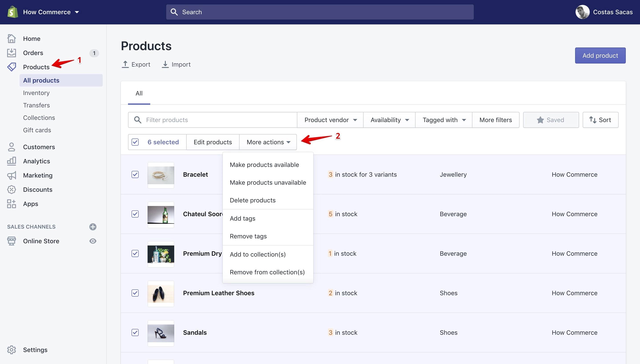Choose Remove from collection(s)

[x=267, y=272]
